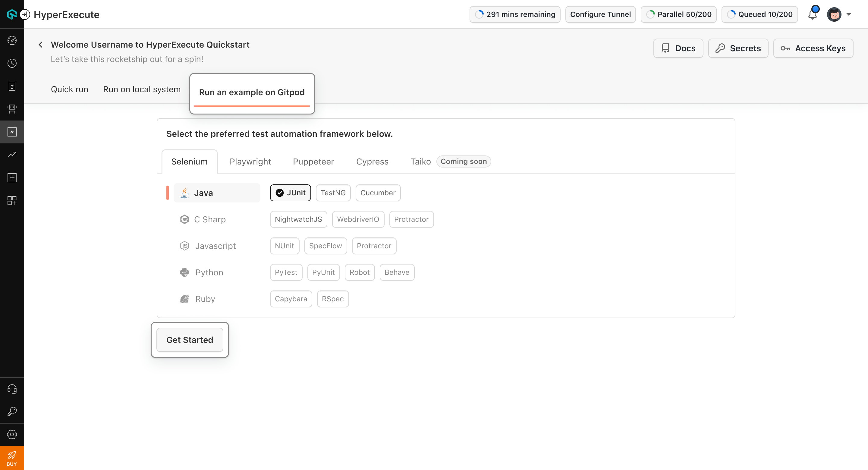Select the JUnit framework option
Screen dimensions: 868x470
pyautogui.click(x=290, y=193)
